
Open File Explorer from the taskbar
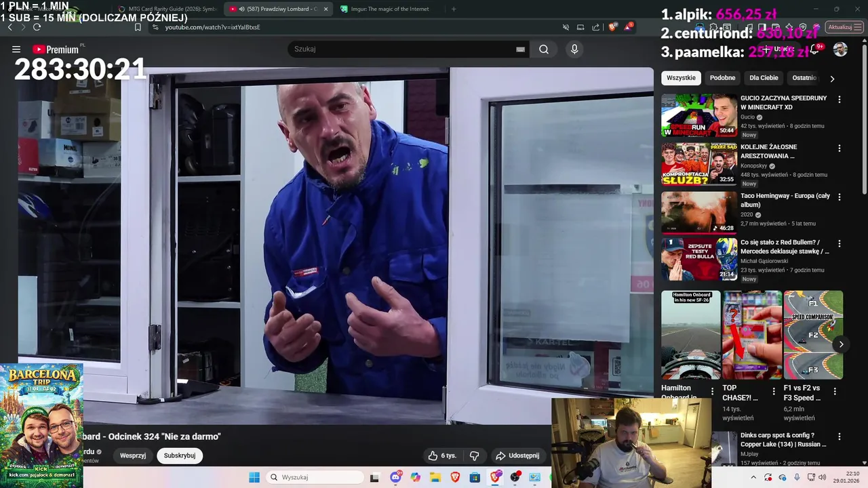435,477
